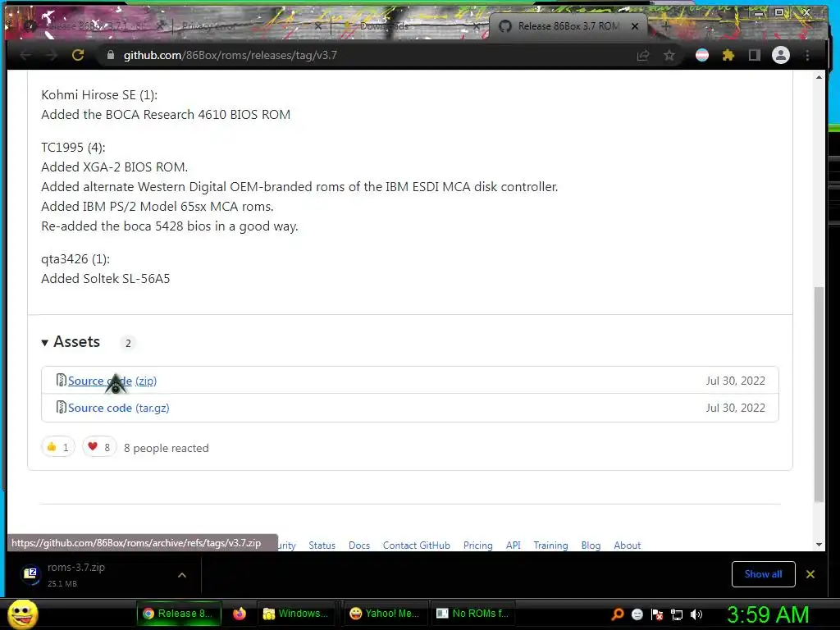
Task: Switch to Yahoo! Messenger taskbar button
Action: [385, 614]
